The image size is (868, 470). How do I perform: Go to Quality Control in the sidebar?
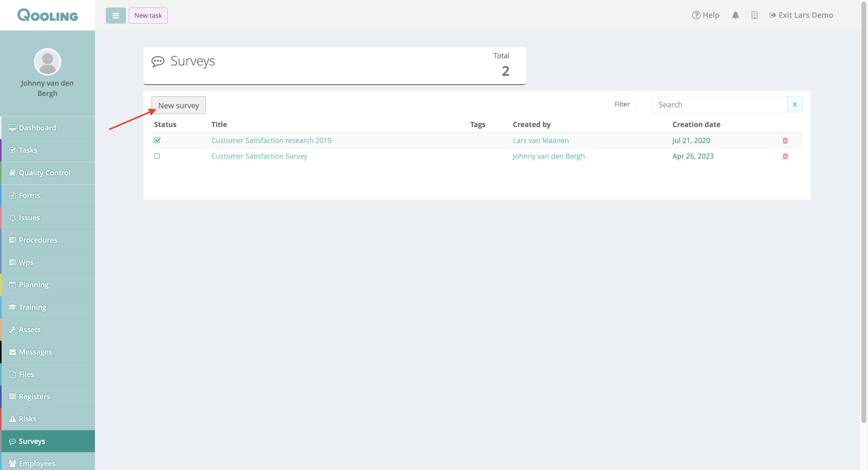pos(45,173)
